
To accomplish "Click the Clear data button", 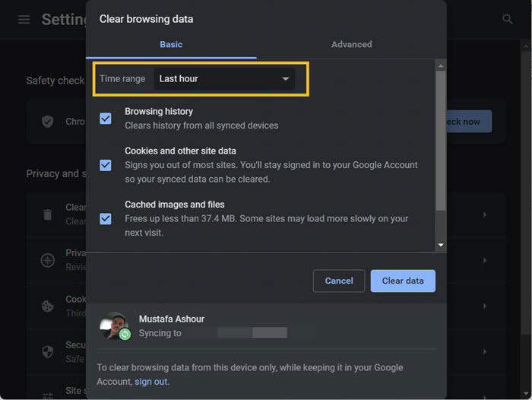I will click(x=403, y=281).
